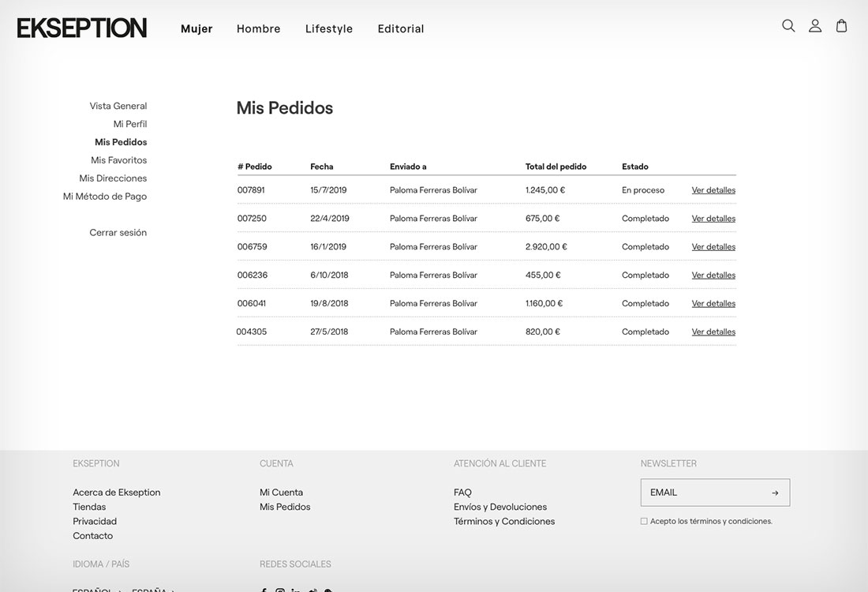Open the Instagram social icon

280,590
